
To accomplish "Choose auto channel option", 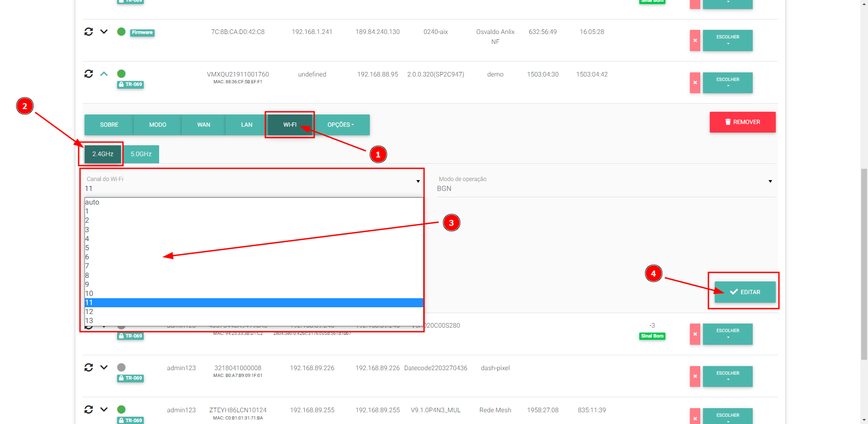I will 254,202.
